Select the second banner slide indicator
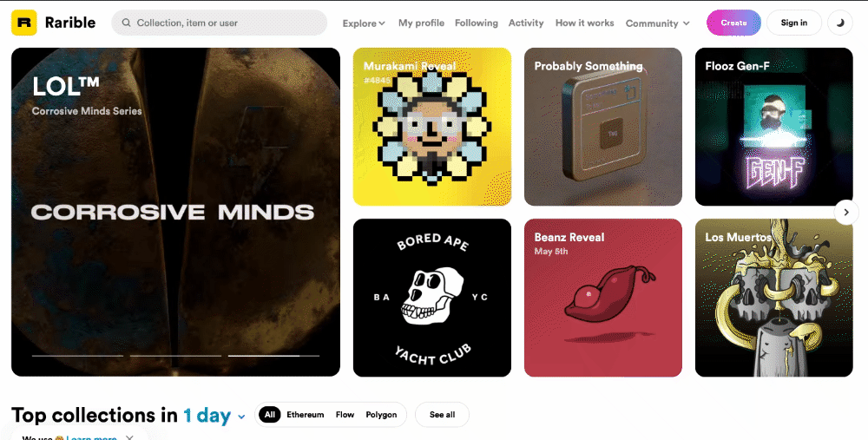 175,356
